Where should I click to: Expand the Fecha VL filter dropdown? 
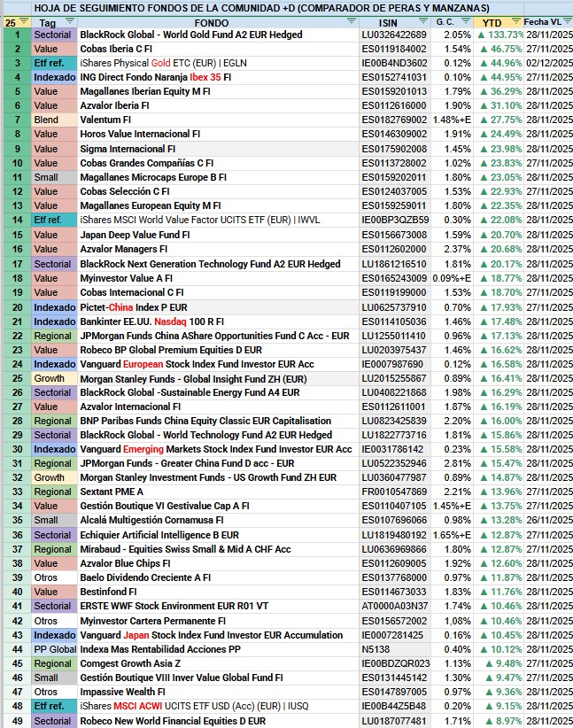tap(567, 22)
